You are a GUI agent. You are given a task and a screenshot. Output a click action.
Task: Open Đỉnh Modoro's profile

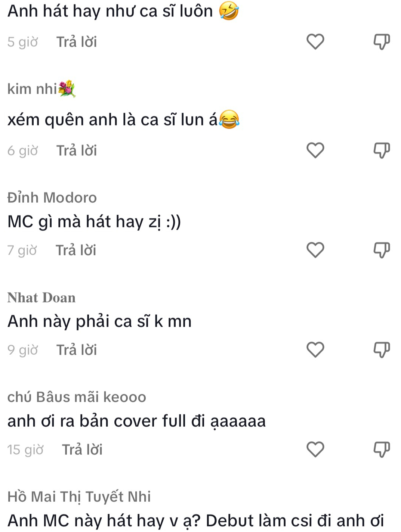52,197
